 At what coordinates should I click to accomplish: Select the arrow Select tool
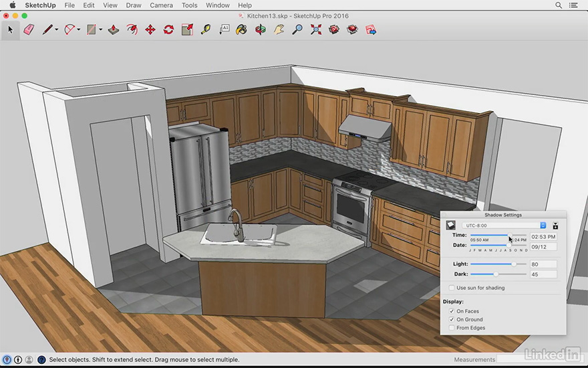[x=10, y=29]
